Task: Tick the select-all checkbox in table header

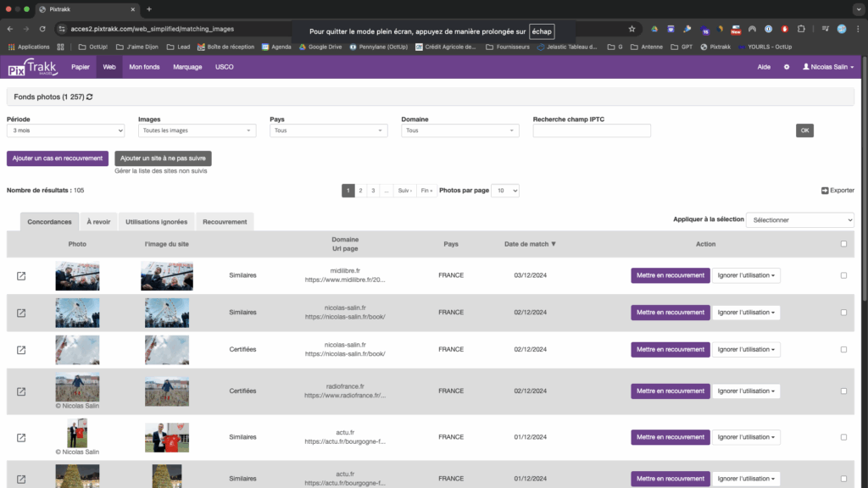Action: click(x=842, y=244)
